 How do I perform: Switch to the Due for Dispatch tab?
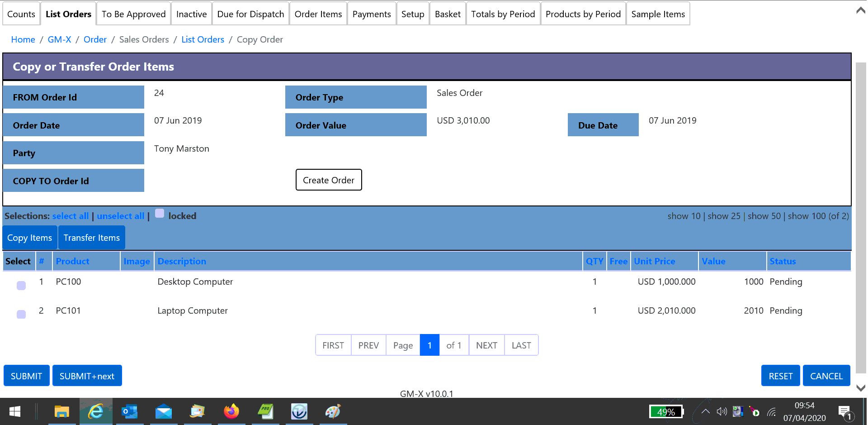coord(250,14)
